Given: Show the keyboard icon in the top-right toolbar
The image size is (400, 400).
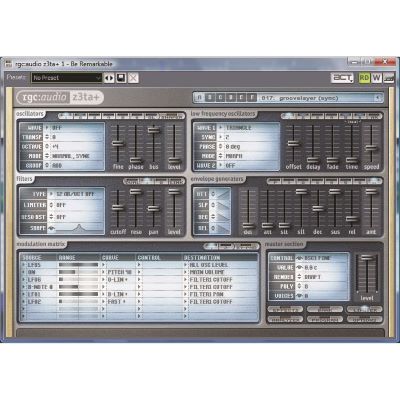Looking at the screenshot, I should tap(388, 78).
